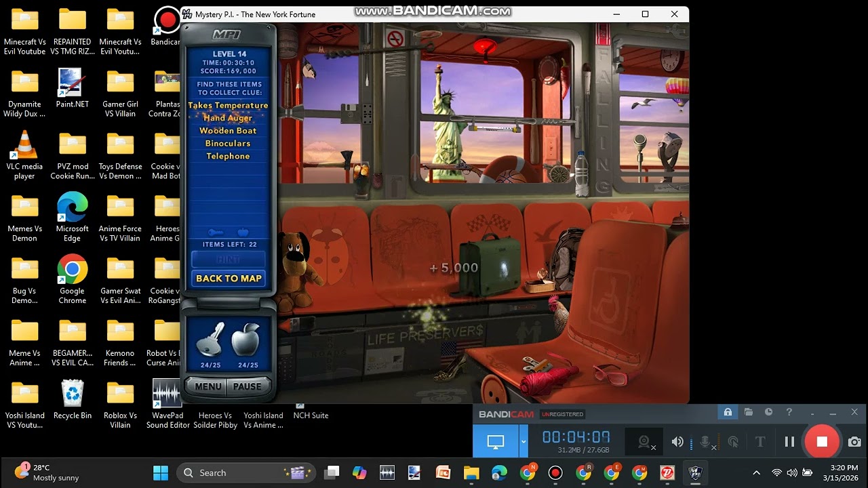Click "Telephone" in the item list
Screen dimensions: 868x488
[x=228, y=157]
